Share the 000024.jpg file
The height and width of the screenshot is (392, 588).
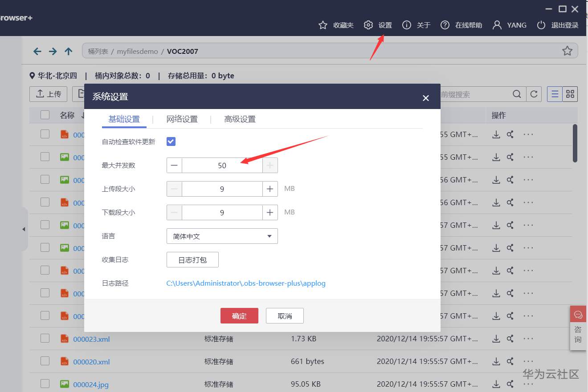(x=510, y=384)
